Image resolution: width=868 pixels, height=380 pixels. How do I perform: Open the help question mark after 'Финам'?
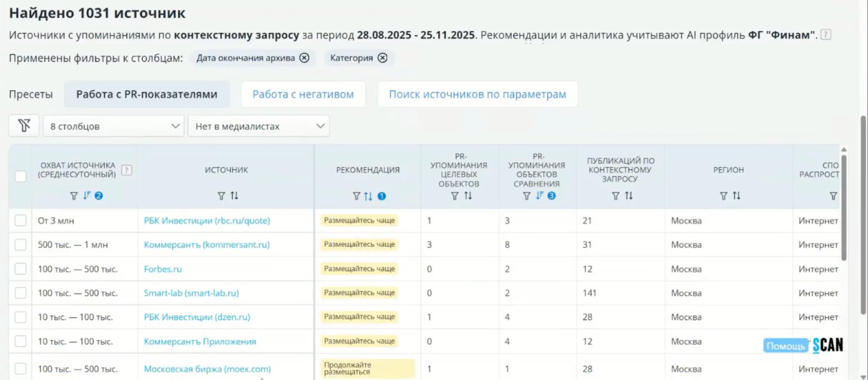(826, 35)
